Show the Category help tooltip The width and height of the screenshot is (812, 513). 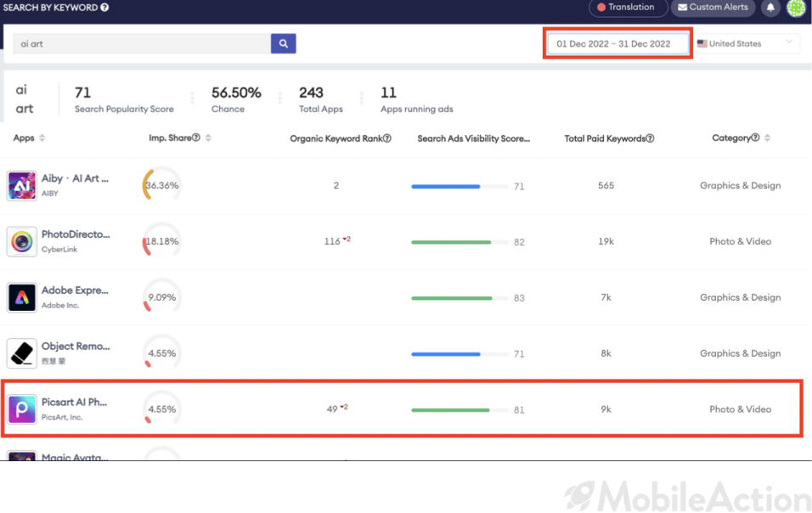(x=756, y=138)
